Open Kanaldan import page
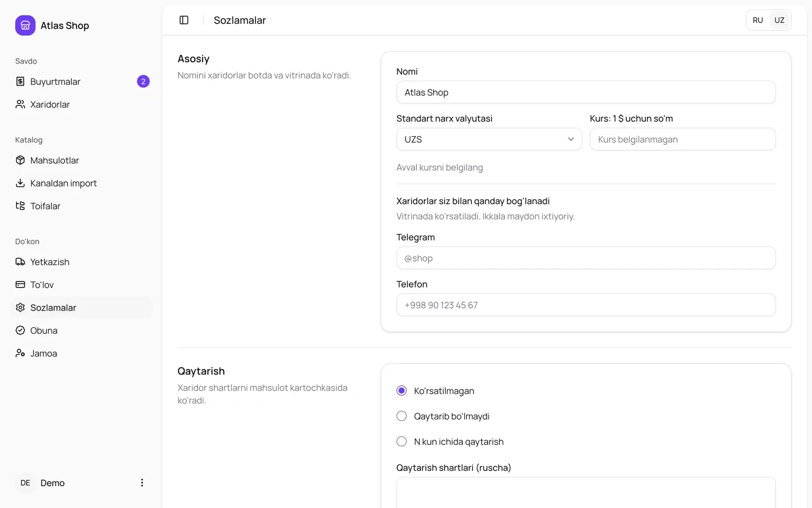 81,183
